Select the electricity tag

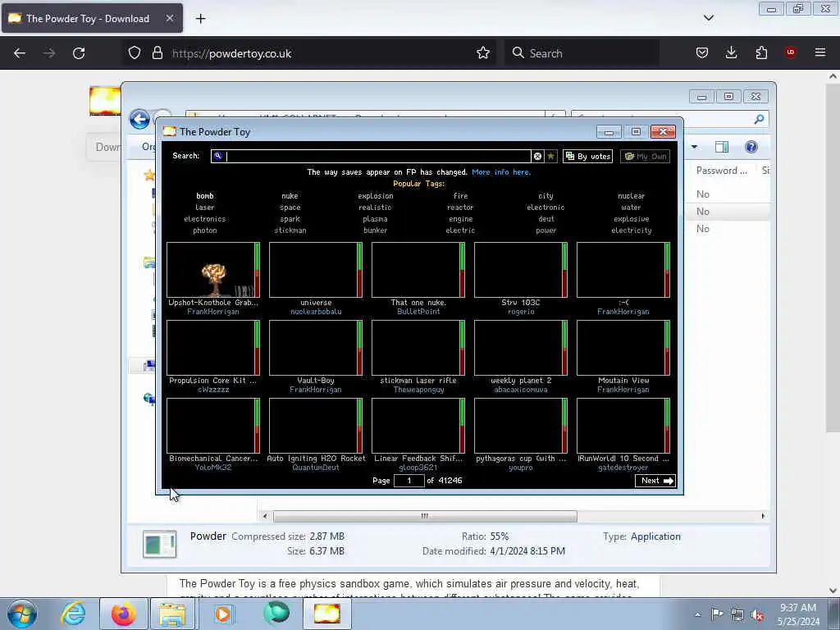(x=631, y=231)
